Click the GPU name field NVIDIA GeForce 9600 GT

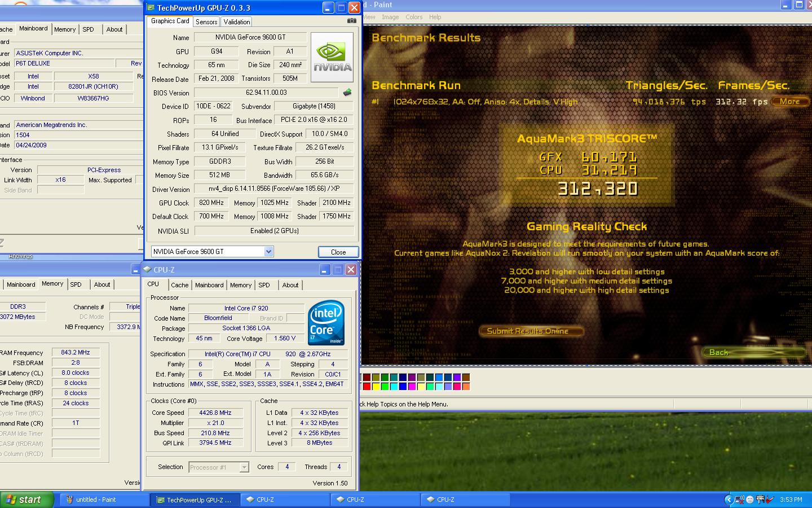[250, 37]
